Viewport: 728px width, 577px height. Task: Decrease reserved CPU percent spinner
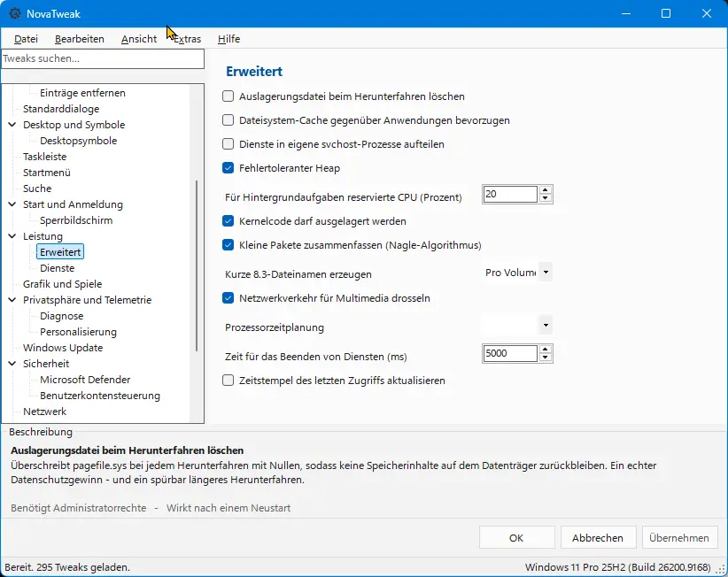click(x=546, y=198)
